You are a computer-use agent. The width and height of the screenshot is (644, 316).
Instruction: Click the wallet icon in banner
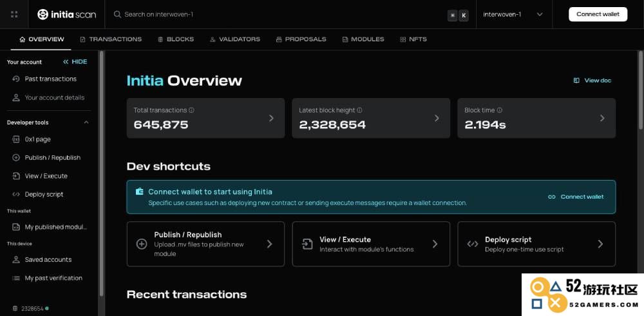pyautogui.click(x=140, y=192)
